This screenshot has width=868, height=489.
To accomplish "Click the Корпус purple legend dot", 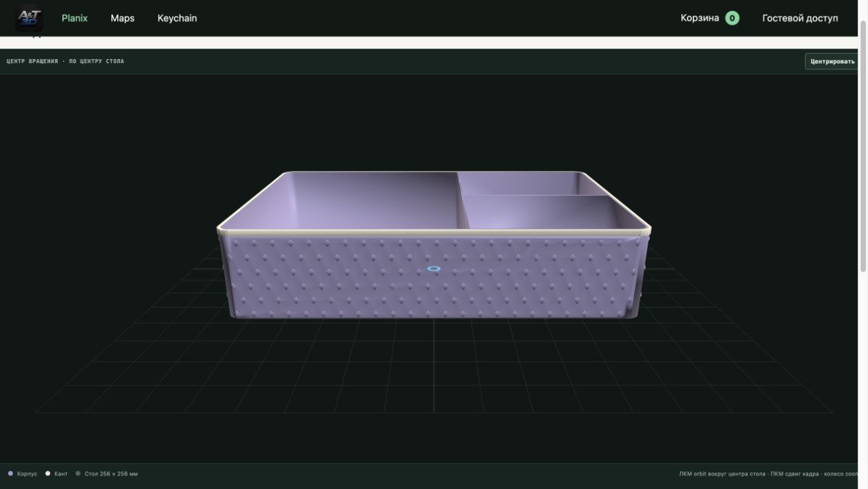I will [10, 473].
